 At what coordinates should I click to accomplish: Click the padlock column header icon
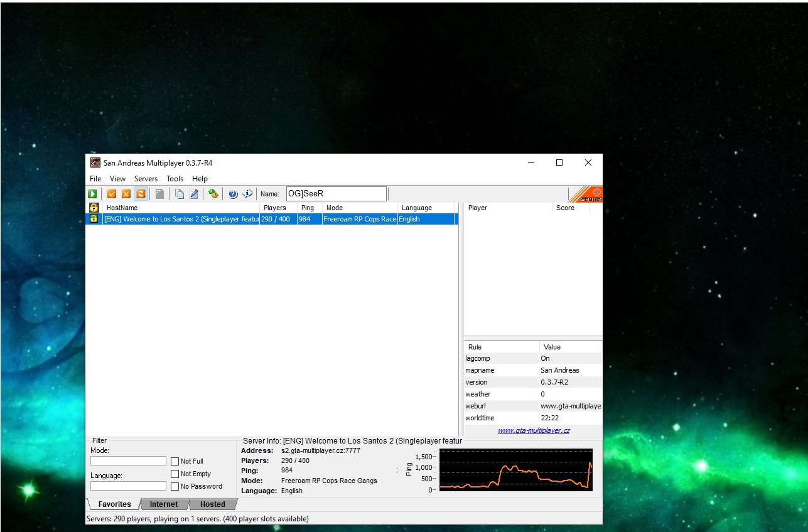[x=94, y=208]
